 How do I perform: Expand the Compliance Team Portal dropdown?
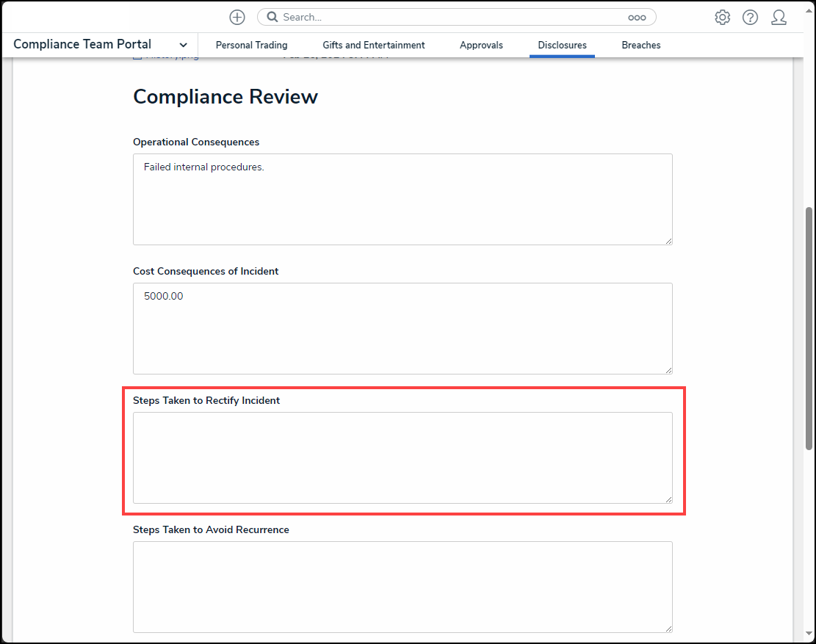click(x=183, y=45)
